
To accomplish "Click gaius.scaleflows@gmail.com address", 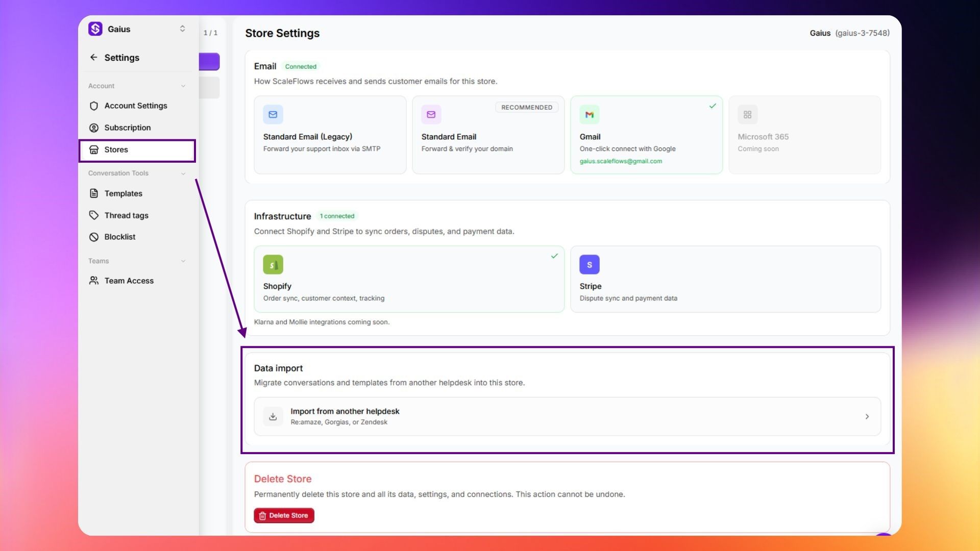I will coord(621,161).
